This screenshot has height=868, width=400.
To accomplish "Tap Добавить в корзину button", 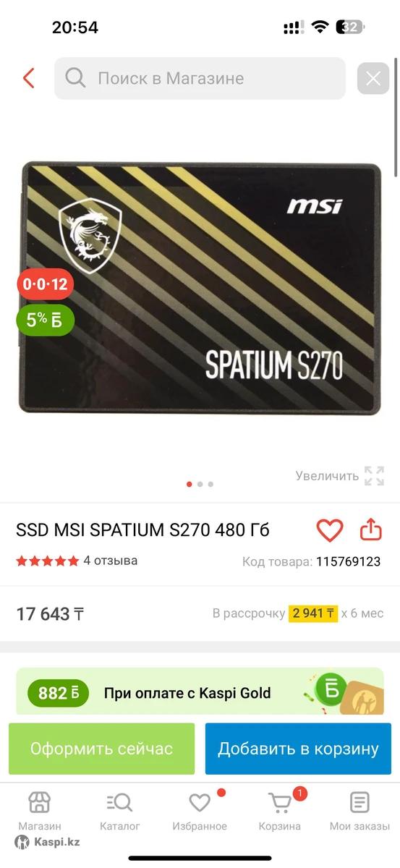I will [298, 749].
